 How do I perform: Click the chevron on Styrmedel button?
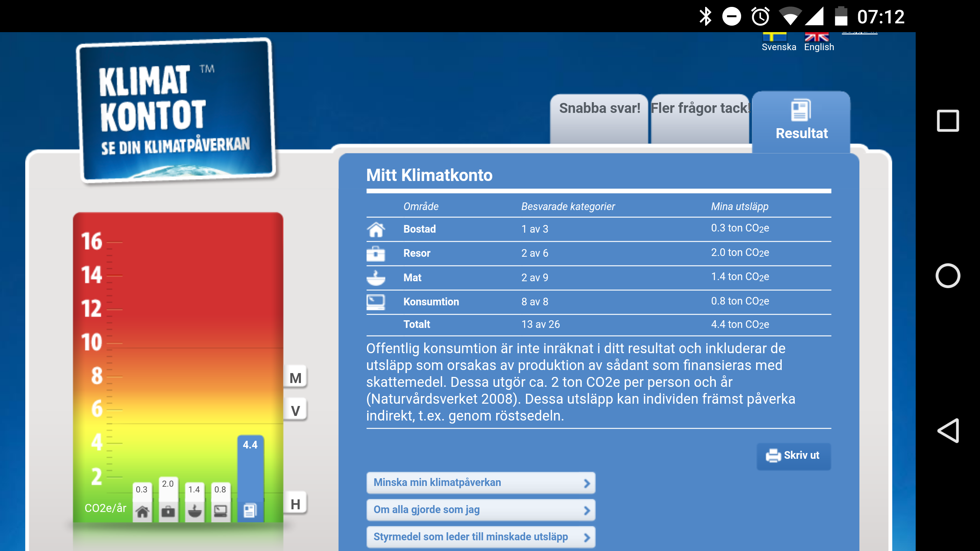(587, 538)
